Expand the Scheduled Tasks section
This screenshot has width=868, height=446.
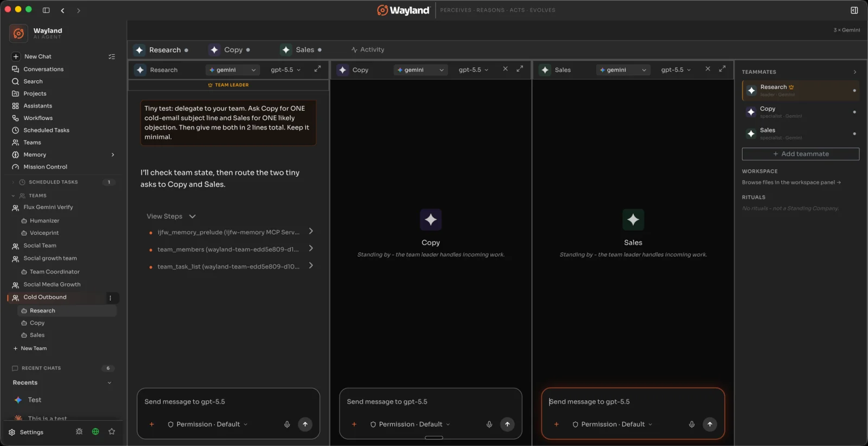click(13, 182)
